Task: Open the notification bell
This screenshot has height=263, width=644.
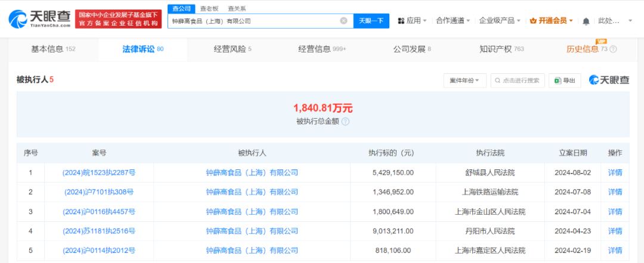Action: (586, 21)
